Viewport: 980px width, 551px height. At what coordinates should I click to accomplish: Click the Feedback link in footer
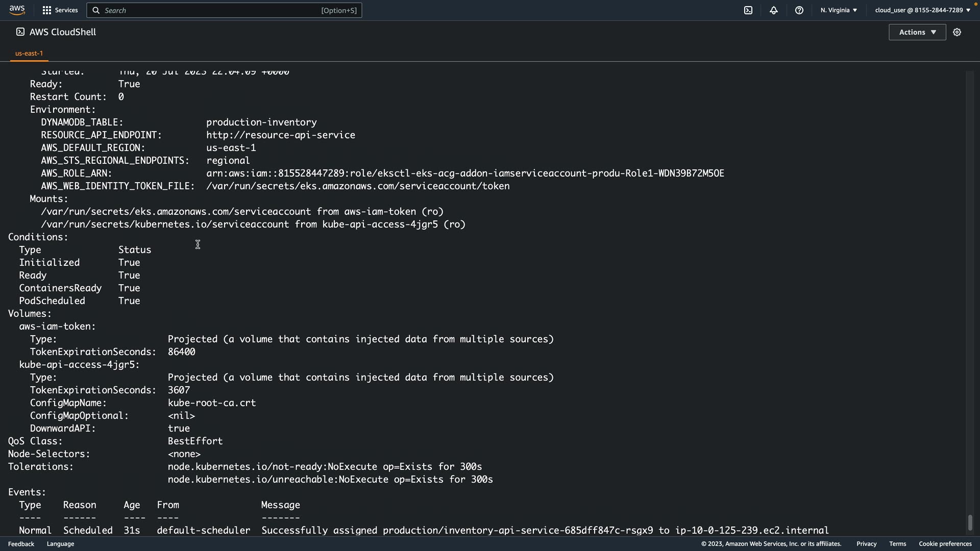tap(21, 544)
